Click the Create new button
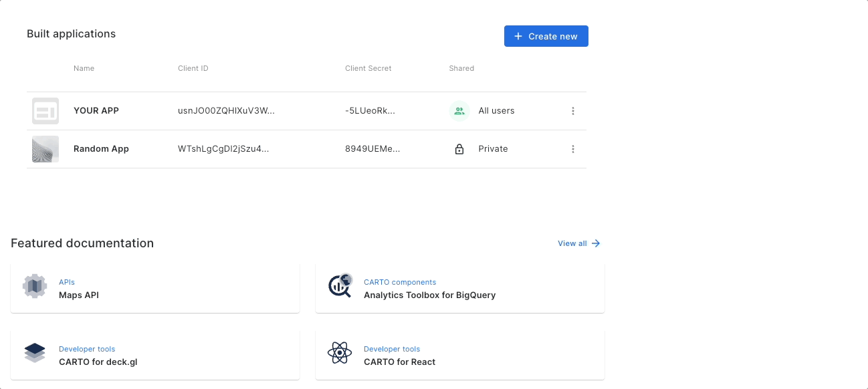Screen dimensions: 868x389 click(546, 35)
